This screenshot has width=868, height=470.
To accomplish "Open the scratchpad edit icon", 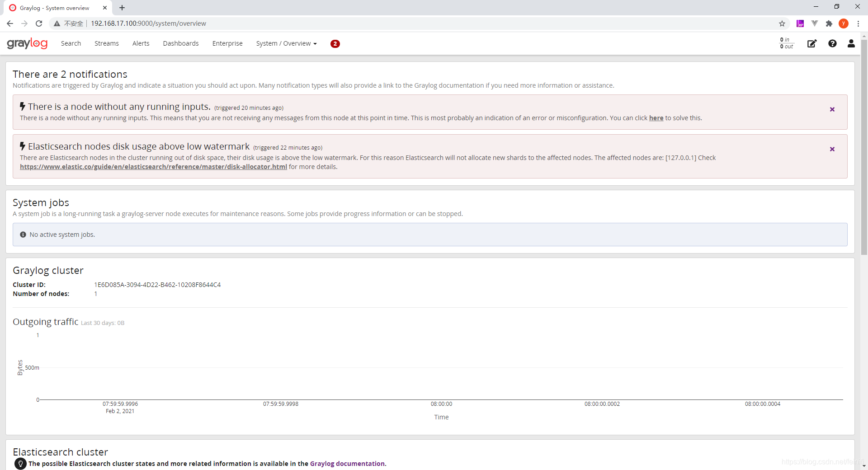I will [x=812, y=43].
